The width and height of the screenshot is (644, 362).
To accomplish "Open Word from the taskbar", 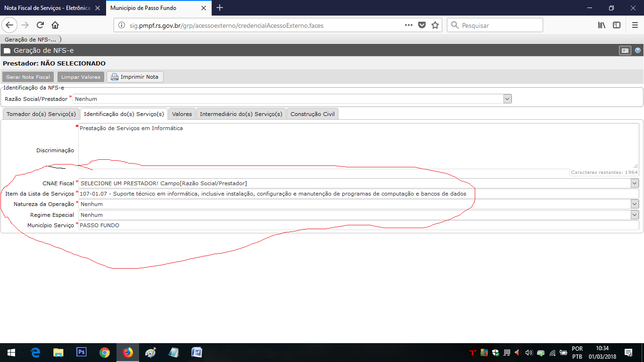I will 197,353.
